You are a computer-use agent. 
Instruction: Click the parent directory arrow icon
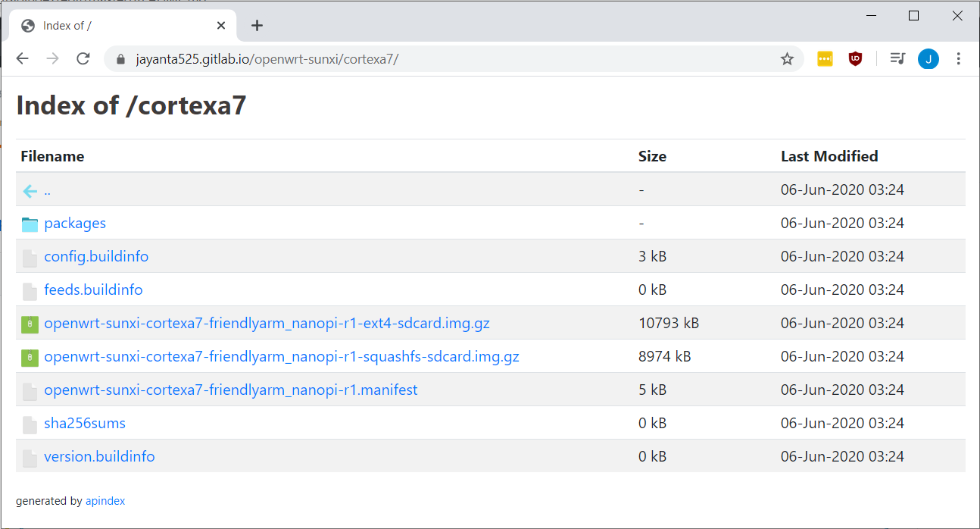tap(30, 191)
